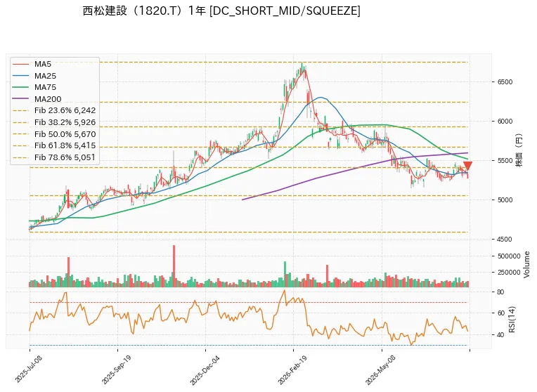Viewport: 537px width, 392px height.
Task: Click the Volume axis label
Action: pyautogui.click(x=526, y=264)
